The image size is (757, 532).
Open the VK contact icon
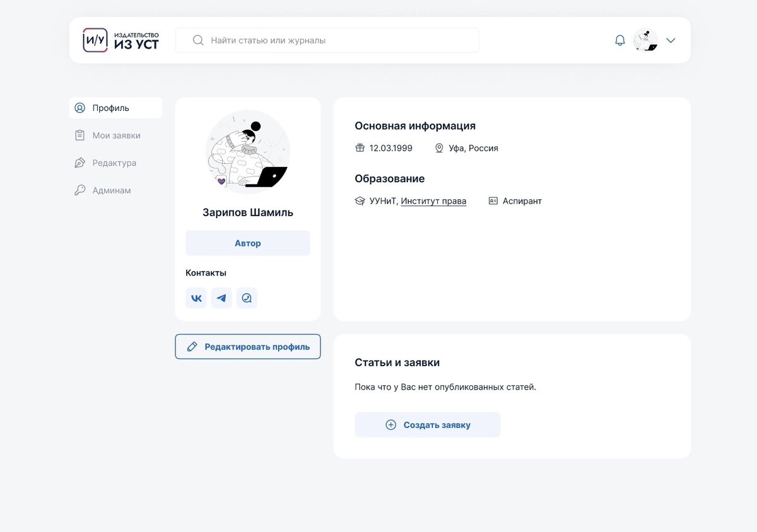click(x=196, y=298)
